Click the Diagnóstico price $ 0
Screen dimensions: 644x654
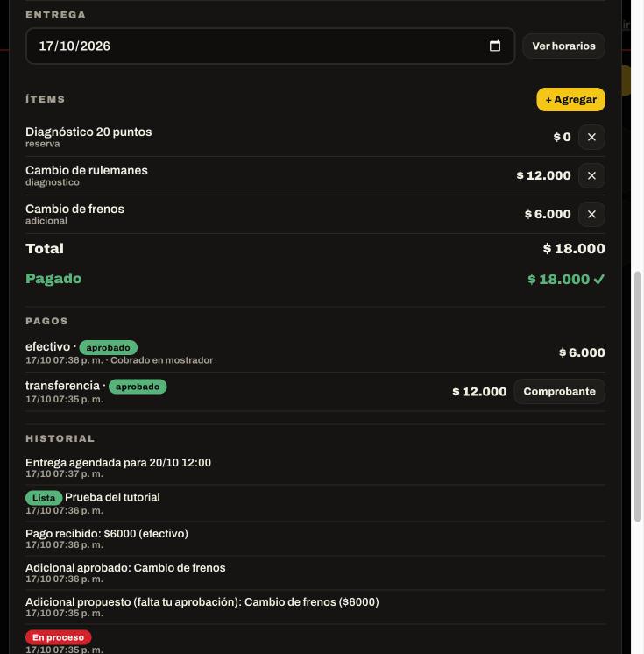tap(562, 137)
